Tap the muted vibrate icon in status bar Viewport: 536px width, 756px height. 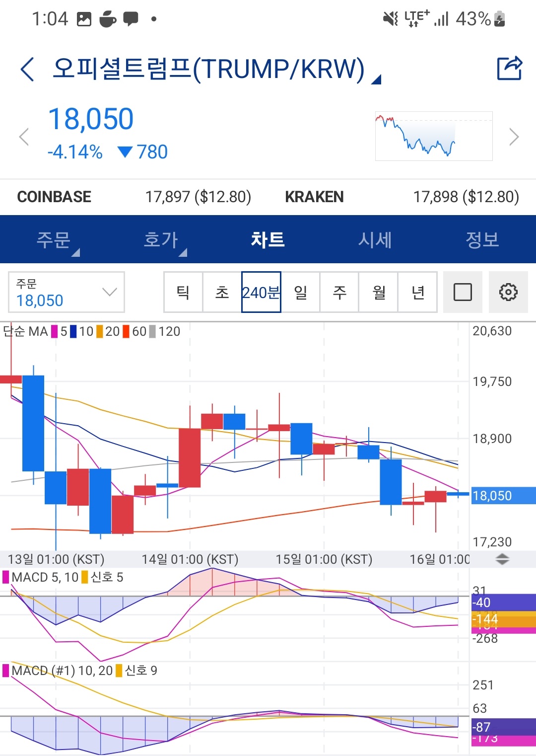coord(391,19)
